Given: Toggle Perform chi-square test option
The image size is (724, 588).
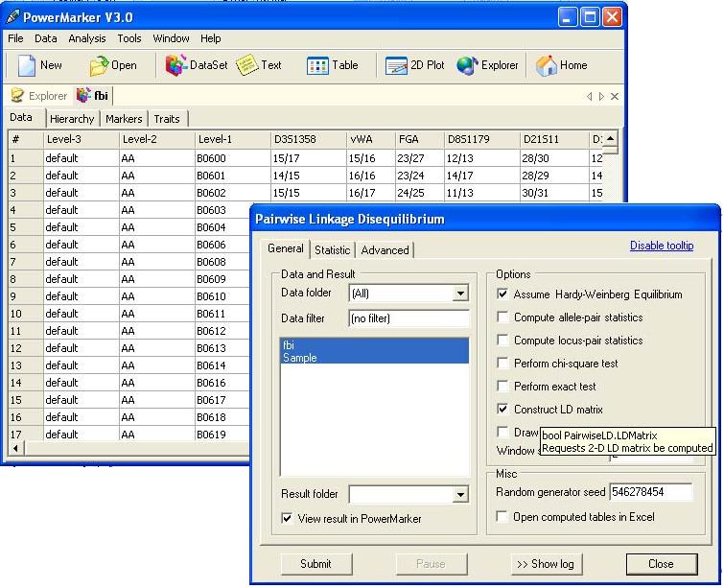Looking at the screenshot, I should coord(503,364).
